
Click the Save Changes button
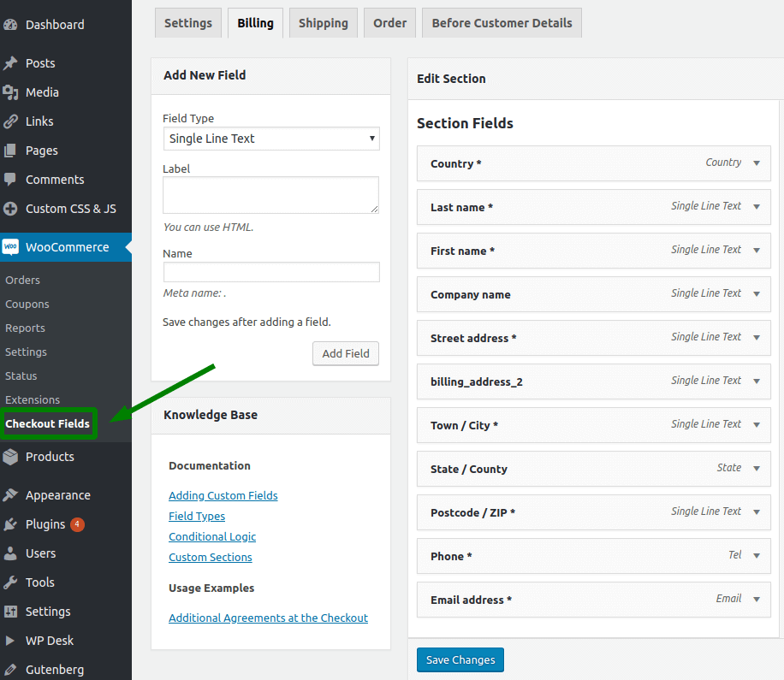(460, 659)
